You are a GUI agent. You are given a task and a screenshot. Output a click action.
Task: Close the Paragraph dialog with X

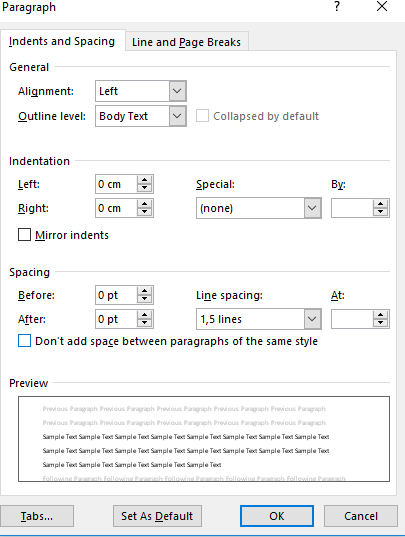click(x=382, y=6)
